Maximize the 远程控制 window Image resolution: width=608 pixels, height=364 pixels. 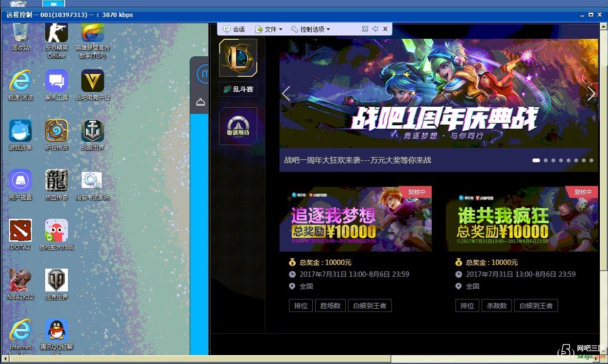(591, 15)
